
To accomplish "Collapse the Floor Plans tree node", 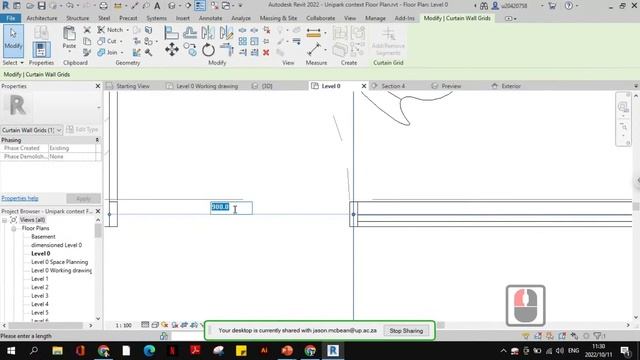I will (13, 229).
